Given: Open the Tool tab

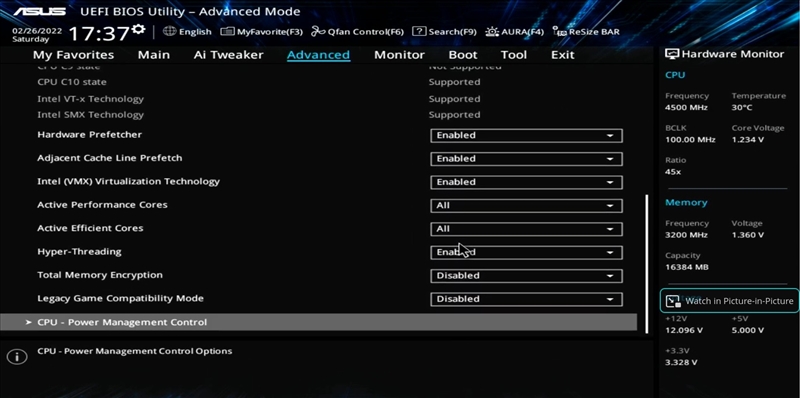Looking at the screenshot, I should [x=513, y=55].
